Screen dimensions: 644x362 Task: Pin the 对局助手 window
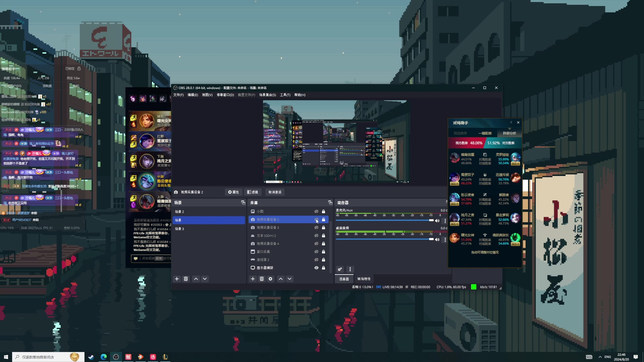(x=511, y=122)
